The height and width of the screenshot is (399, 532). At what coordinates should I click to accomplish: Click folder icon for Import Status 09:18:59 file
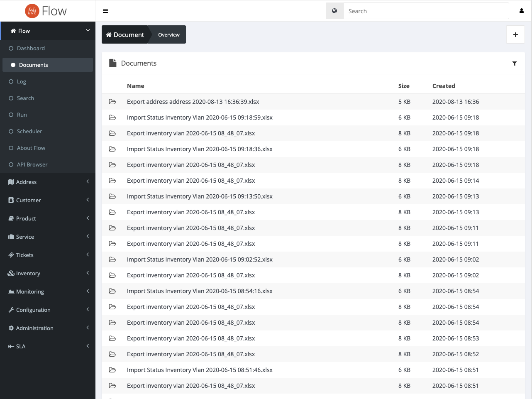tap(112, 117)
